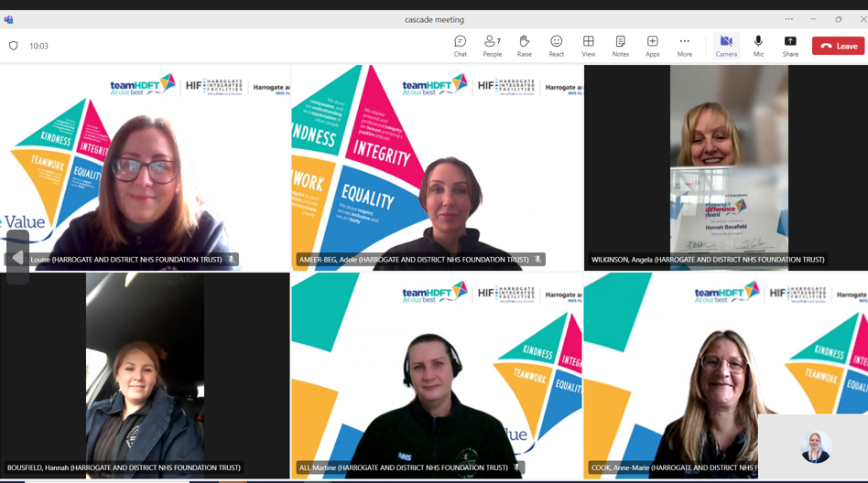Open the React emoji options

tap(556, 46)
